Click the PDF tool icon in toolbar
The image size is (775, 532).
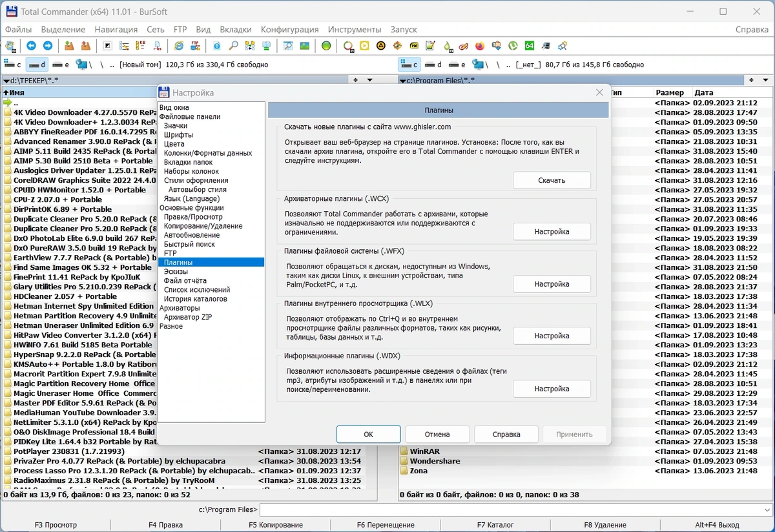pos(414,46)
